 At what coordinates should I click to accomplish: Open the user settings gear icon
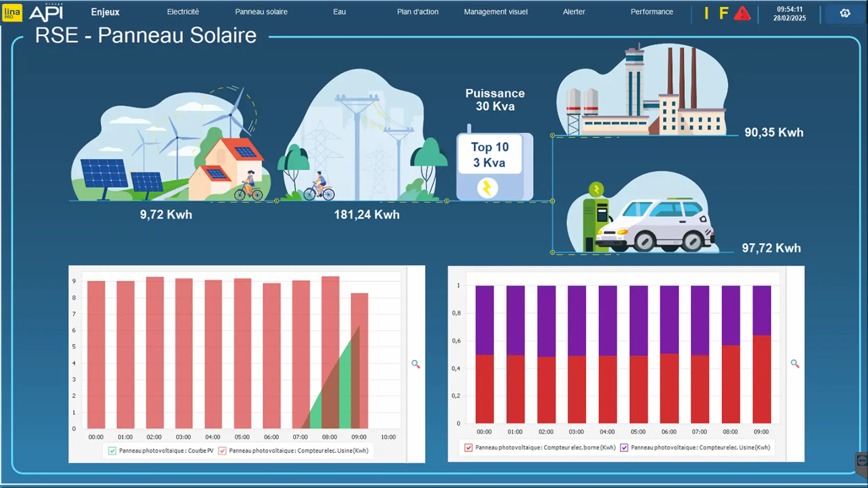[845, 13]
